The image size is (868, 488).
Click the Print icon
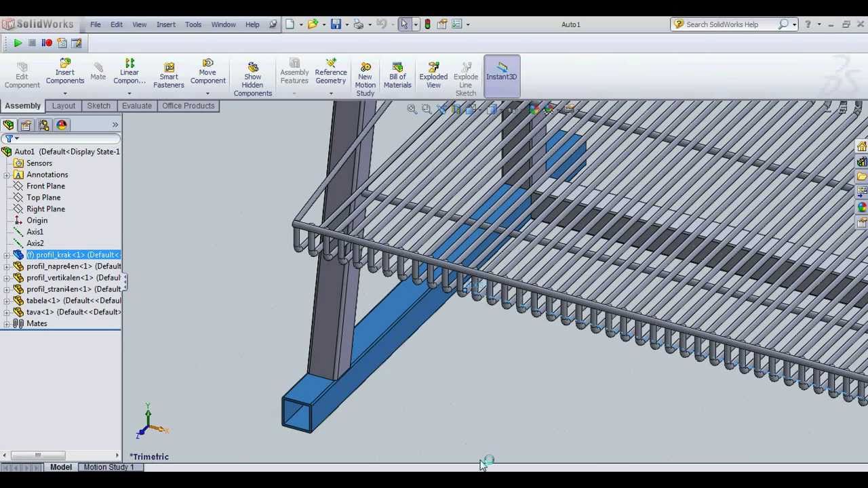pyautogui.click(x=358, y=24)
